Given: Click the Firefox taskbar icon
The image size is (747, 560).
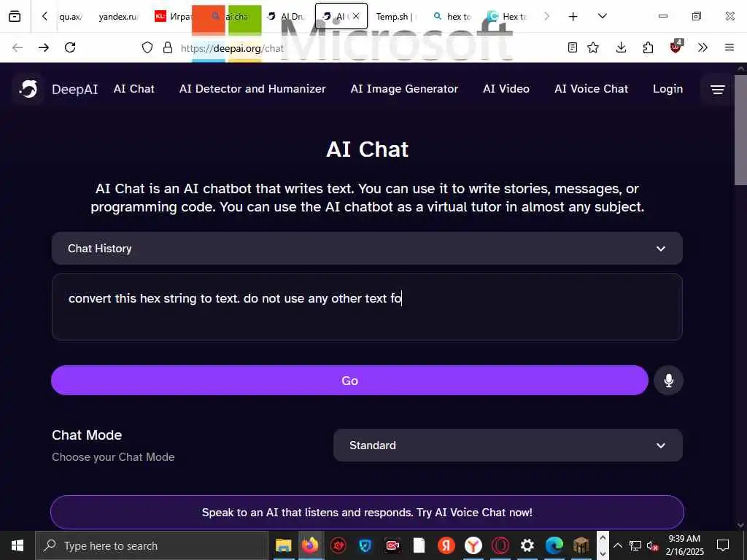Looking at the screenshot, I should pos(310,545).
